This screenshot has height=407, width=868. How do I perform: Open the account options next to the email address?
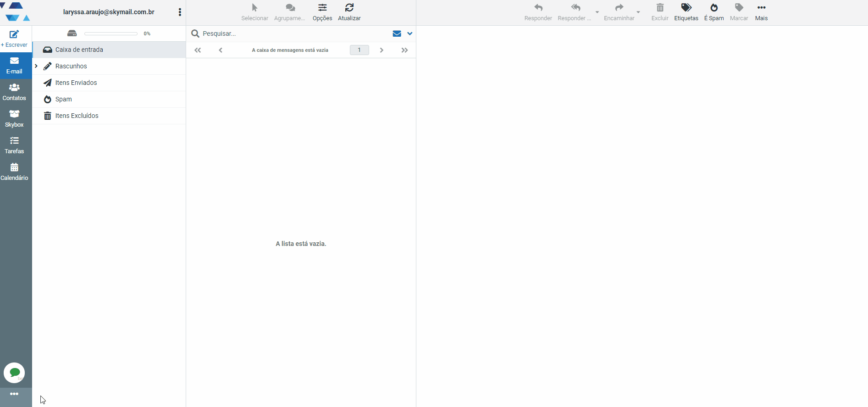click(180, 12)
